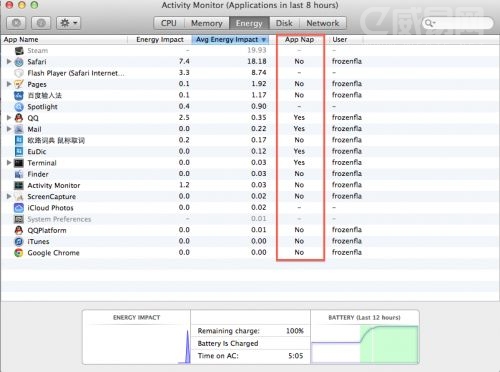
Task: Expand the Pages disclosure triangle
Action: click(x=9, y=84)
